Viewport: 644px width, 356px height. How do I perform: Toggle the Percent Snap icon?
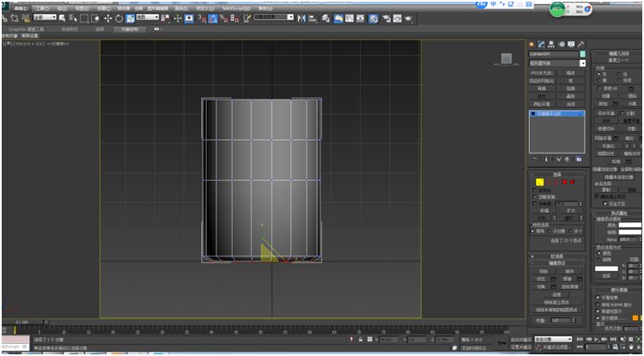click(224, 18)
